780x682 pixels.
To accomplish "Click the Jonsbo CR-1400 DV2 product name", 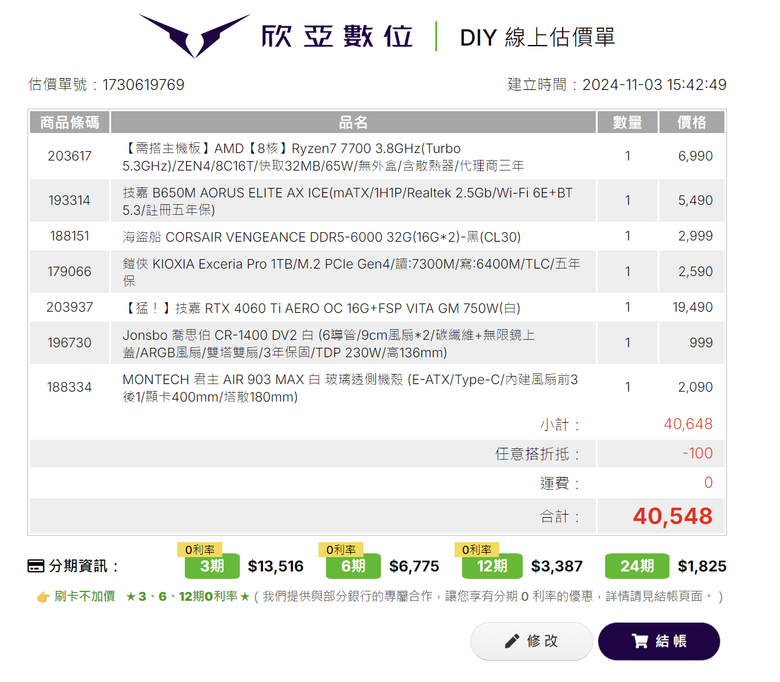I will [329, 344].
